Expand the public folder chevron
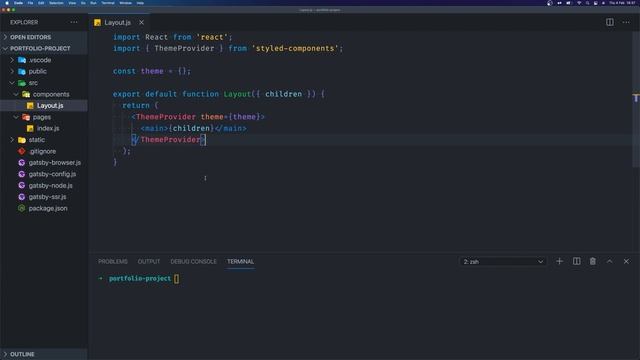640x360 pixels. point(12,71)
